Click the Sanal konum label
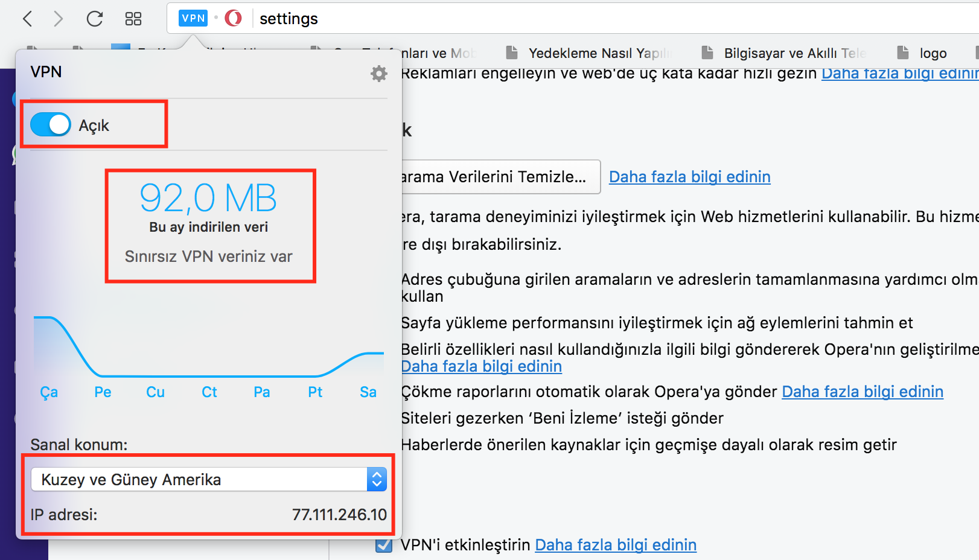 79,445
